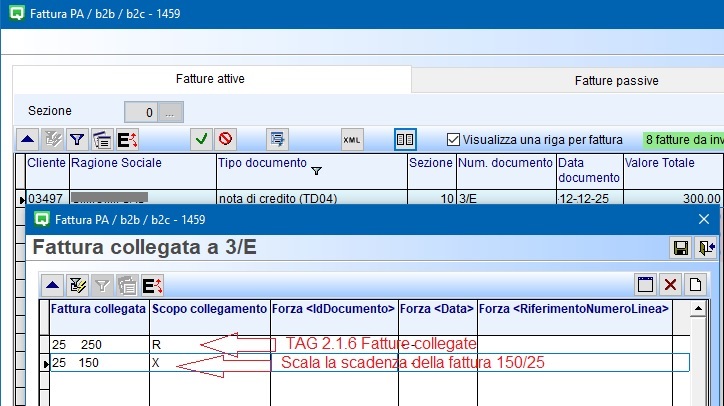Save the linked invoice with floppy disk icon

681,247
